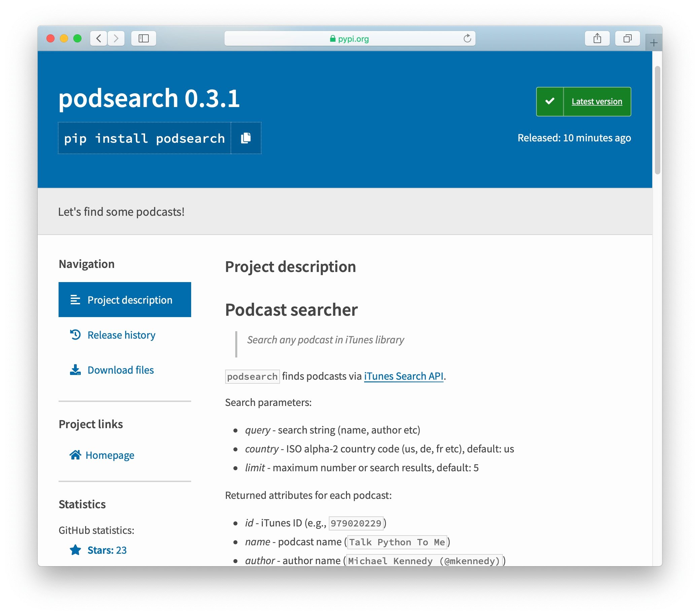Screen dimensions: 700x616
Task: Click the Safari share icon
Action: 597,38
